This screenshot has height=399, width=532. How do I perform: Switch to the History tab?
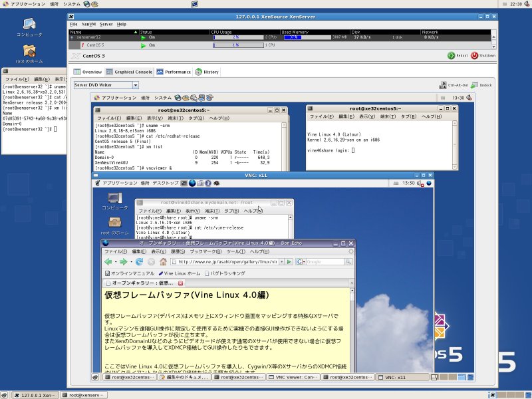pyautogui.click(x=207, y=72)
